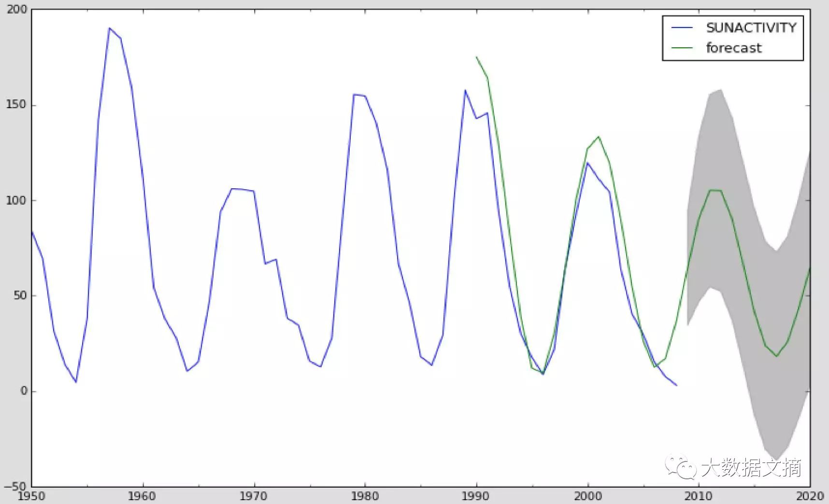Select the x-axis label 1990
Image resolution: width=829 pixels, height=504 pixels.
pyautogui.click(x=476, y=496)
